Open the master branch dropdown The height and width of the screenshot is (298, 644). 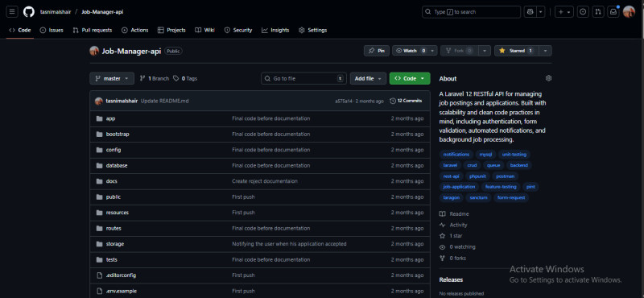pos(112,78)
